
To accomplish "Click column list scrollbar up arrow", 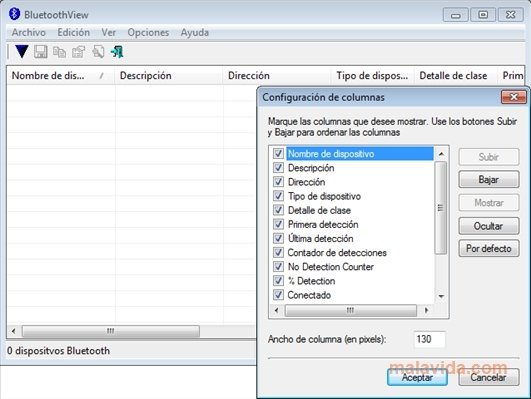I will tap(441, 154).
